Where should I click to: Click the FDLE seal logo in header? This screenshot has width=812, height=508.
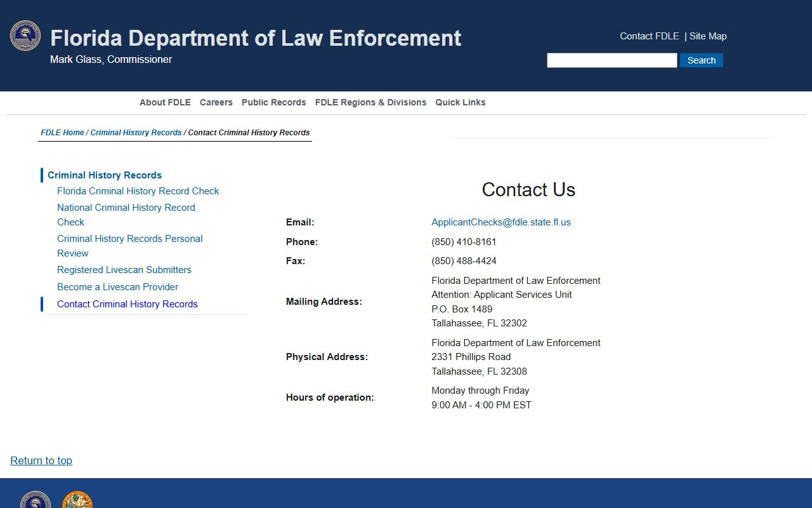(25, 36)
